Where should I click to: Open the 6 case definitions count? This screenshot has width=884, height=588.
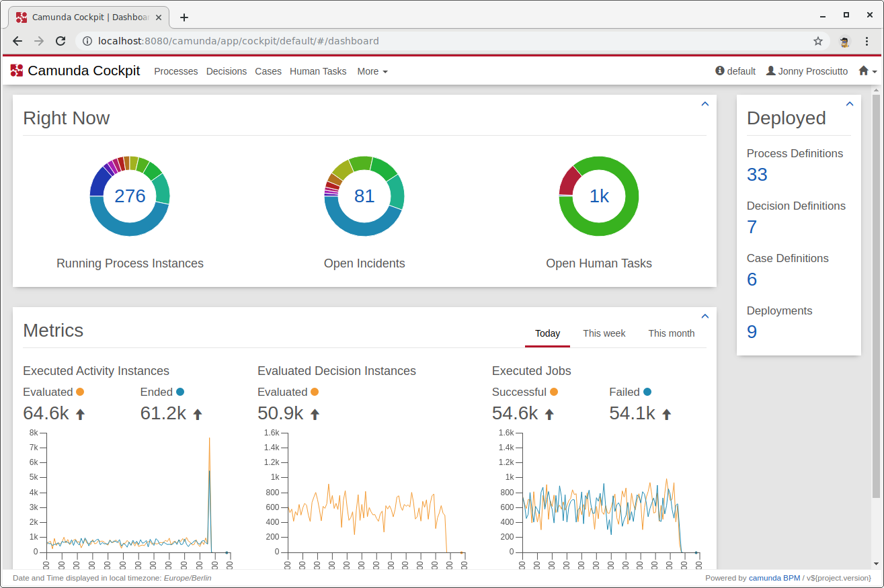pyautogui.click(x=752, y=280)
